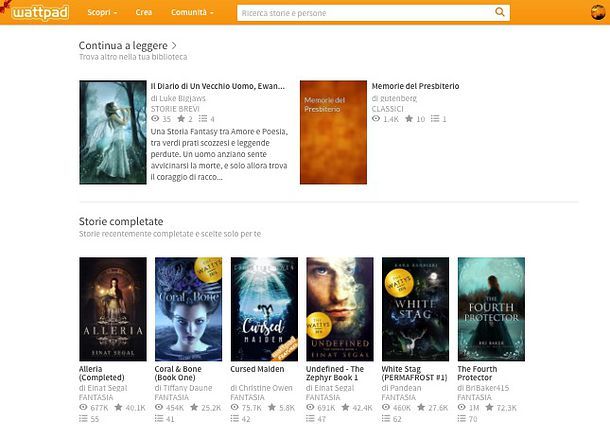Click the chevron beside Continua a leggere
This screenshot has width=610, height=439.
[x=174, y=46]
